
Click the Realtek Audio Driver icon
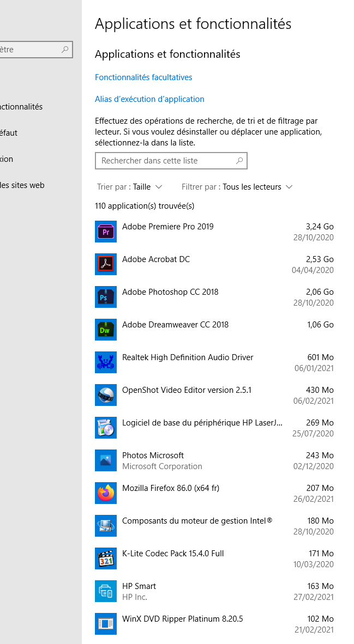click(x=106, y=362)
